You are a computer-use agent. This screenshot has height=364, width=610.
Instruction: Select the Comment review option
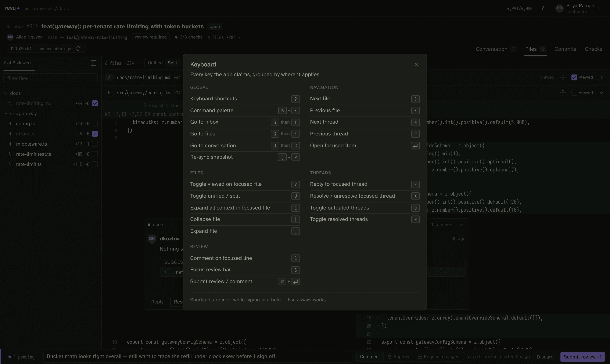370,357
